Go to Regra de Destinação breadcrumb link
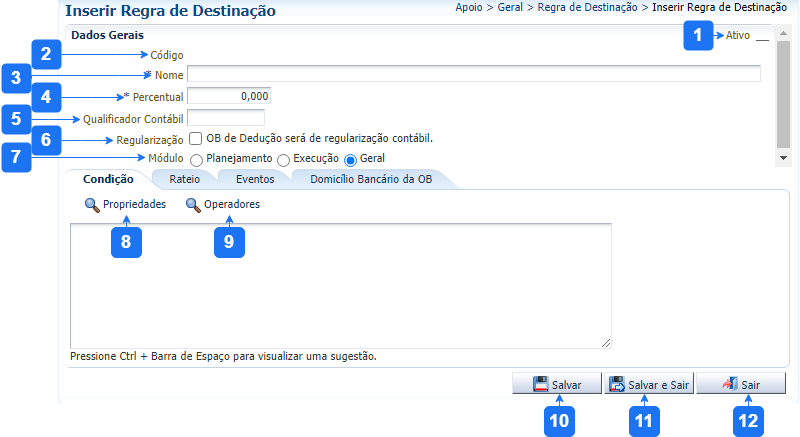This screenshot has width=800, height=437. pos(587,7)
